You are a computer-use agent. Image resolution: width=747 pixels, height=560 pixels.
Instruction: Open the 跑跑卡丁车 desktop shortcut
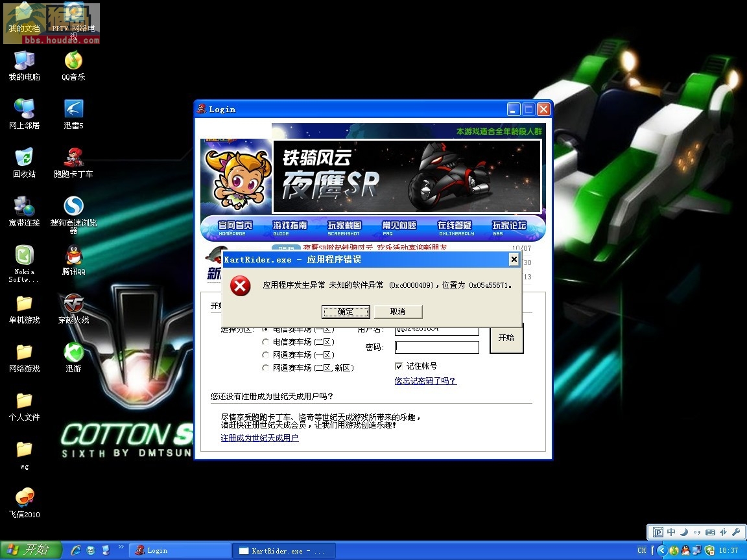[x=73, y=163]
